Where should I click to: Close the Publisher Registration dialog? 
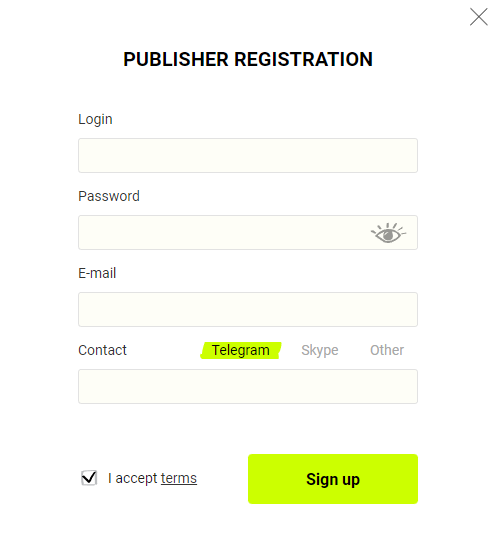point(479,17)
